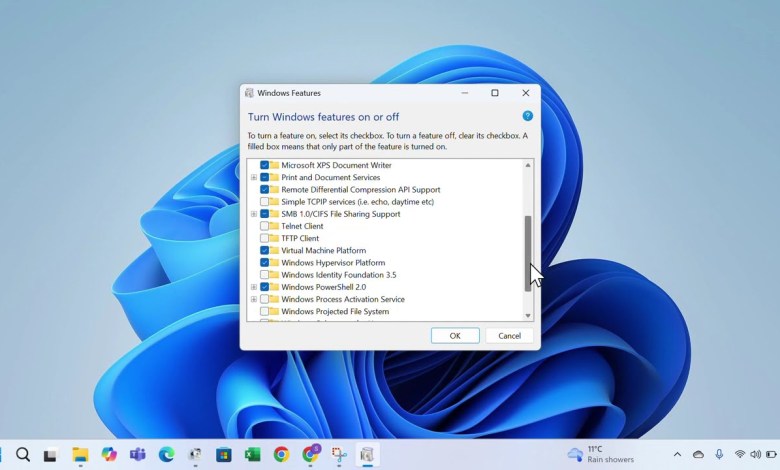Toggle SMB 1.0/CIFS File Sharing Support checkbox
This screenshot has height=470, width=780.
pyautogui.click(x=265, y=214)
